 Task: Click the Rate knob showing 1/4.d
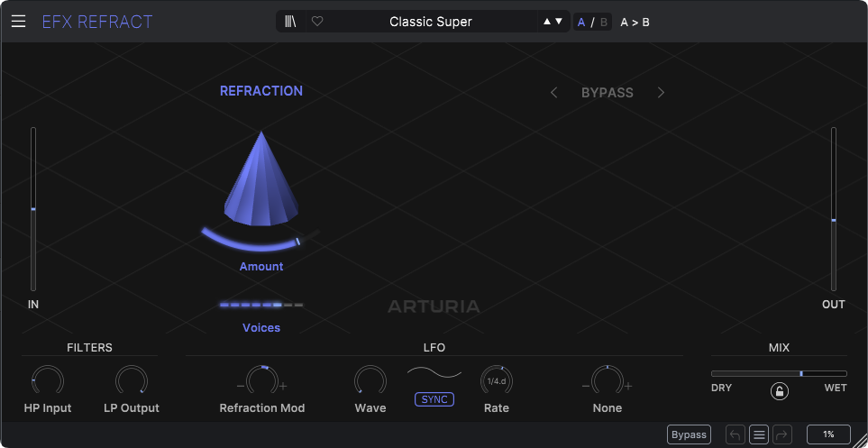pyautogui.click(x=497, y=381)
